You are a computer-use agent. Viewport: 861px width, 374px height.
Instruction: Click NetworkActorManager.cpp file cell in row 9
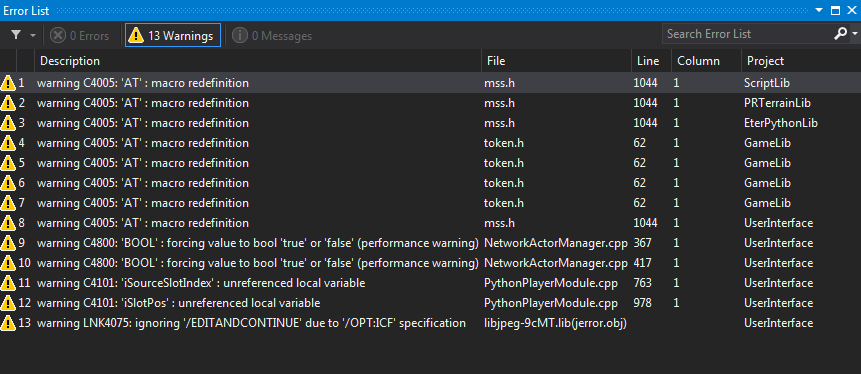point(556,243)
